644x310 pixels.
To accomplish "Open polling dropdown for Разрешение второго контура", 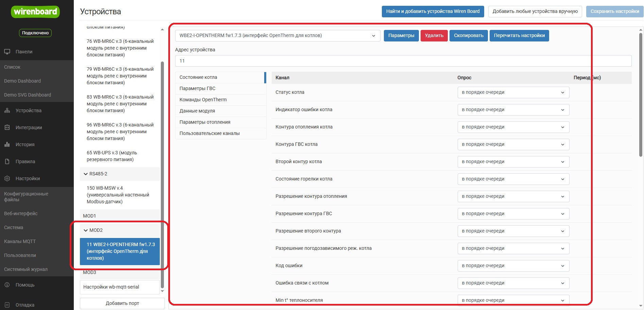I will pos(513,231).
